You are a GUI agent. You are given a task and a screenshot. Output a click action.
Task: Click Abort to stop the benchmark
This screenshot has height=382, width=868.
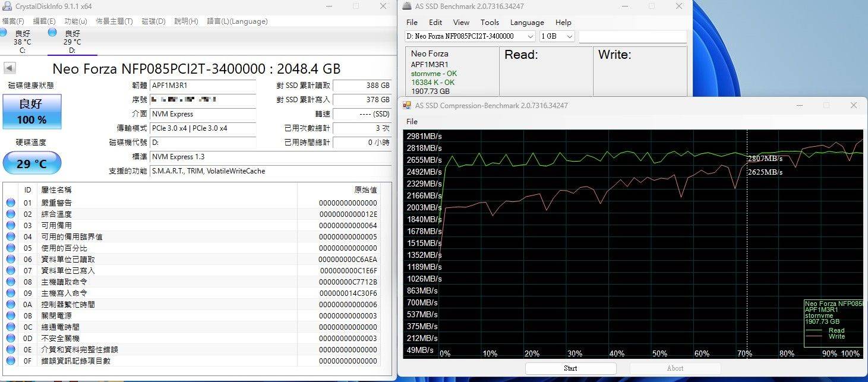pos(675,368)
